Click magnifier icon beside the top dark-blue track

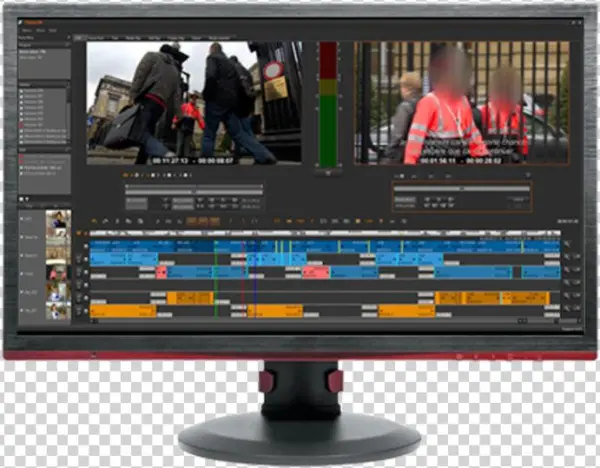click(567, 244)
